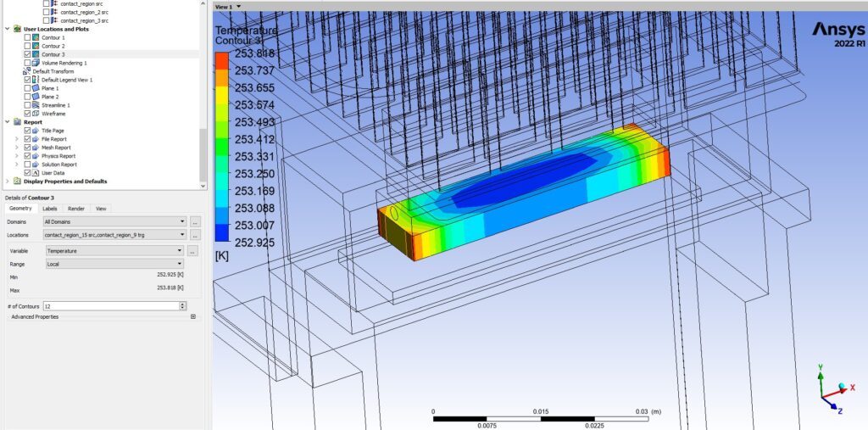Image resolution: width=868 pixels, height=430 pixels.
Task: Click the number of Contours input field
Action: pyautogui.click(x=115, y=306)
